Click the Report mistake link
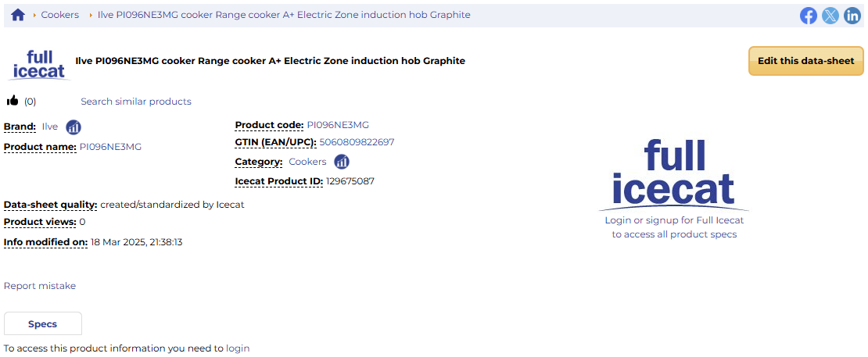This screenshot has width=868, height=357. [x=40, y=286]
